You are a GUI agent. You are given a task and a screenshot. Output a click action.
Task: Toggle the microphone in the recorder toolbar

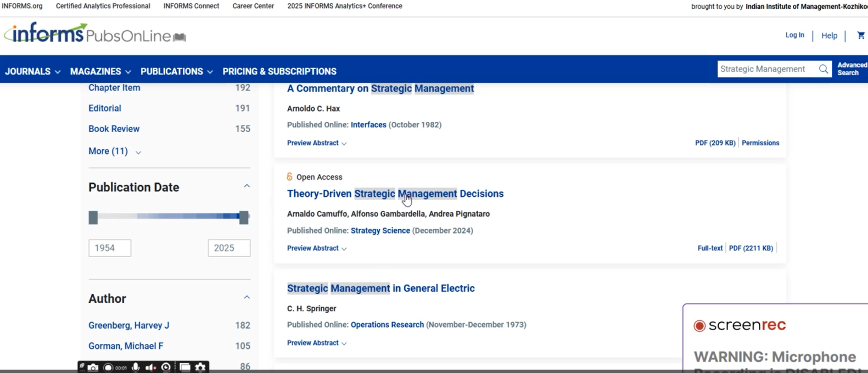(x=136, y=368)
